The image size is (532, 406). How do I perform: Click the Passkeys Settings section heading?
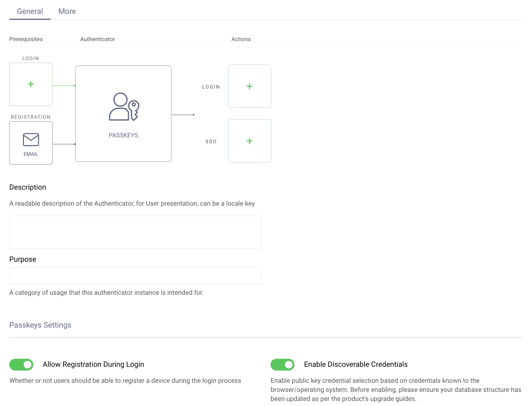tap(40, 325)
